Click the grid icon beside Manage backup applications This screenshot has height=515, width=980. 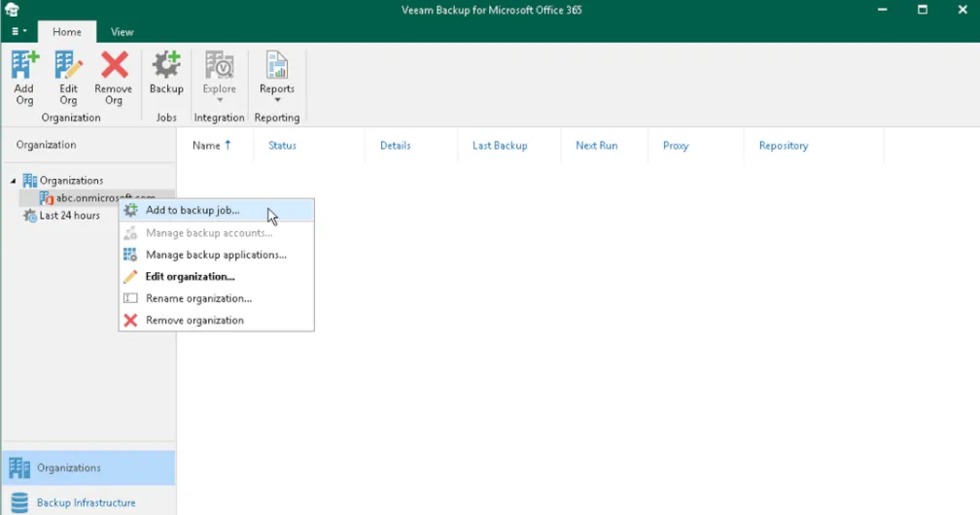pyautogui.click(x=130, y=255)
